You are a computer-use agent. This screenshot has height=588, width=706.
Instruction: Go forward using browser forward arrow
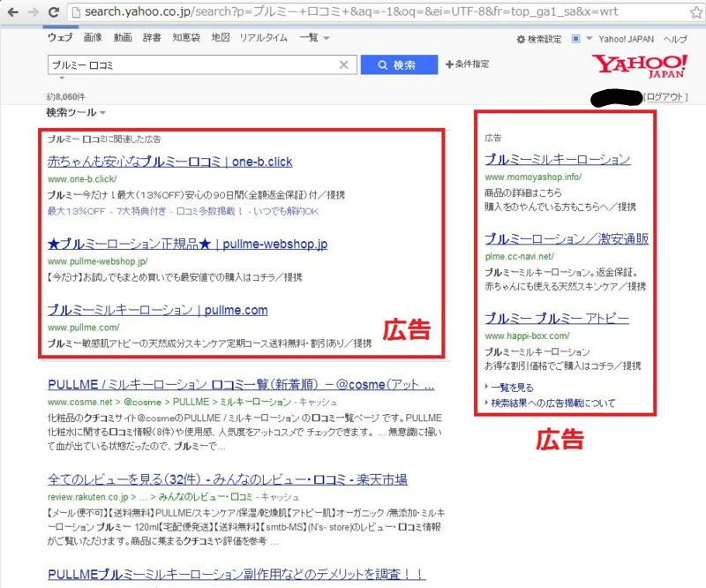33,12
